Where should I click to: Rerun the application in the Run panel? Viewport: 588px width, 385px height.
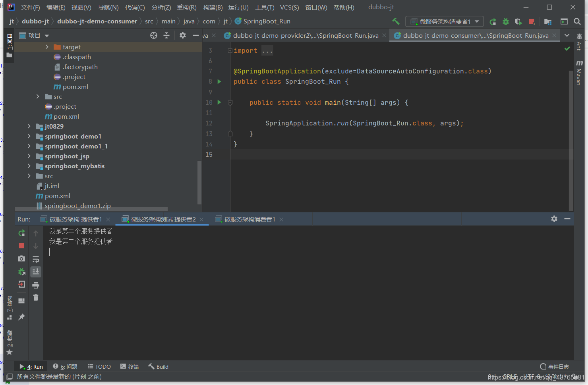pyautogui.click(x=21, y=233)
